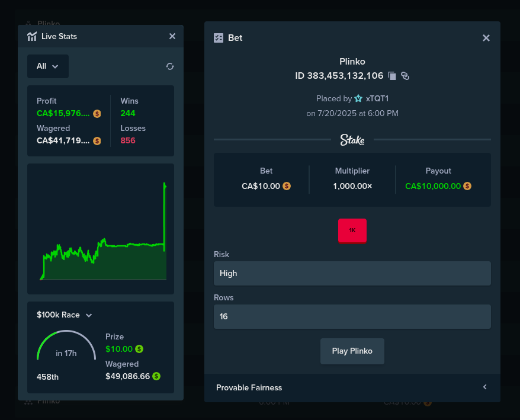Click the Wins count 244

pos(128,114)
